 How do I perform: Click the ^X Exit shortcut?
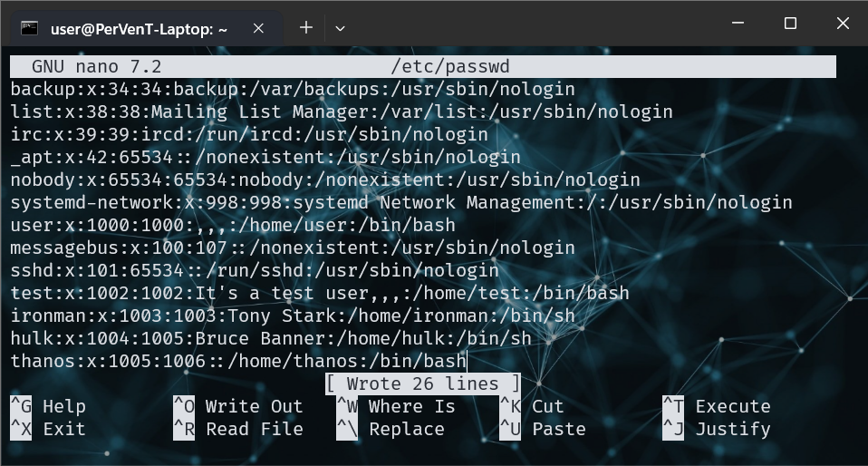click(x=48, y=430)
